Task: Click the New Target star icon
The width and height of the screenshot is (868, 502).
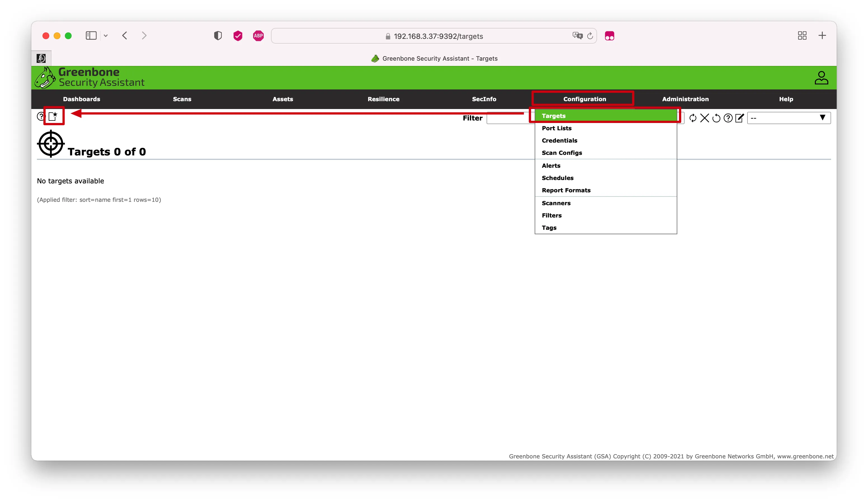Action: tap(53, 116)
